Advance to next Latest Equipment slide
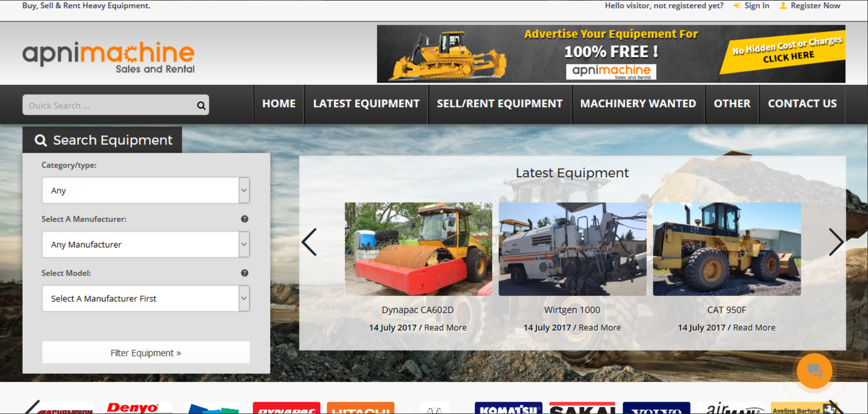The image size is (868, 414). tap(836, 242)
